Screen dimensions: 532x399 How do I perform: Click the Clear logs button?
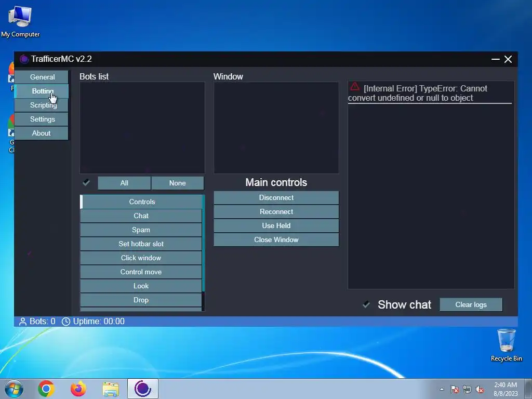(471, 304)
